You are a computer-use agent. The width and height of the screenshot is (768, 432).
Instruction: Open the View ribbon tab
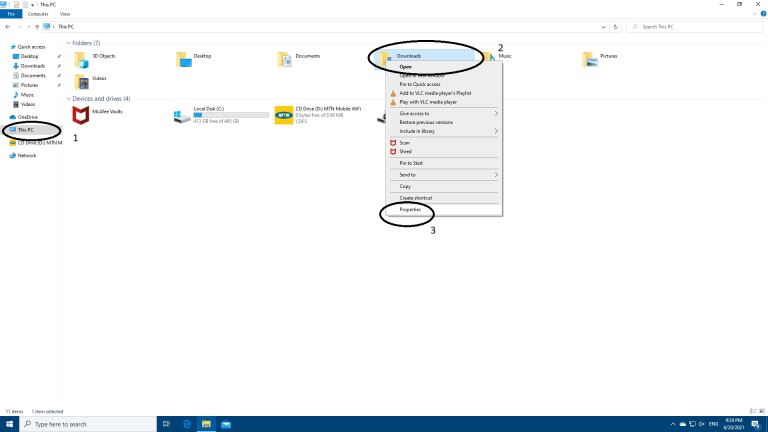click(65, 14)
